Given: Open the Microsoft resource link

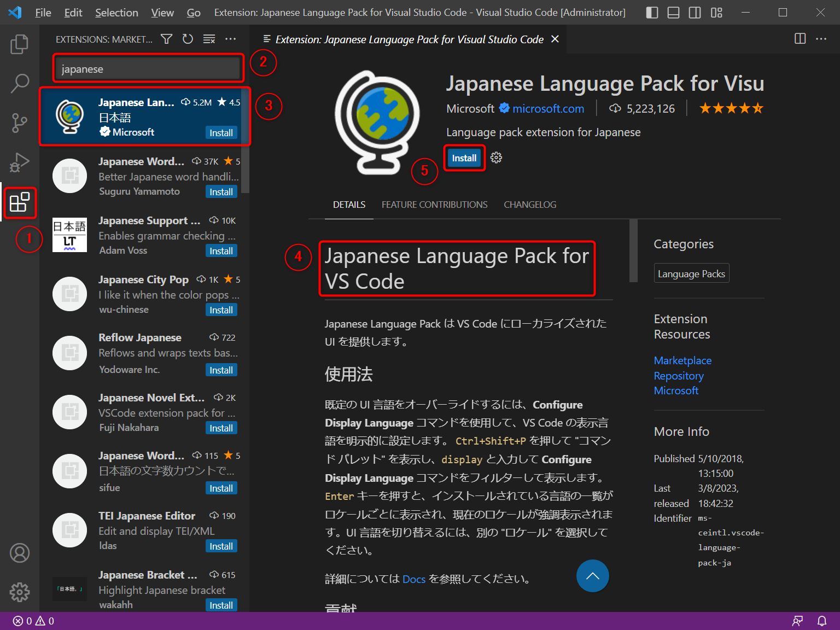Looking at the screenshot, I should [676, 390].
